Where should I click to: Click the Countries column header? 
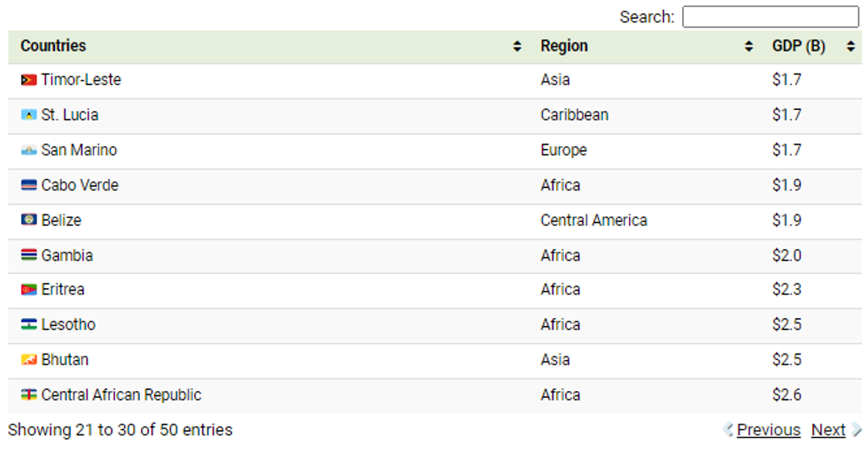(x=53, y=46)
